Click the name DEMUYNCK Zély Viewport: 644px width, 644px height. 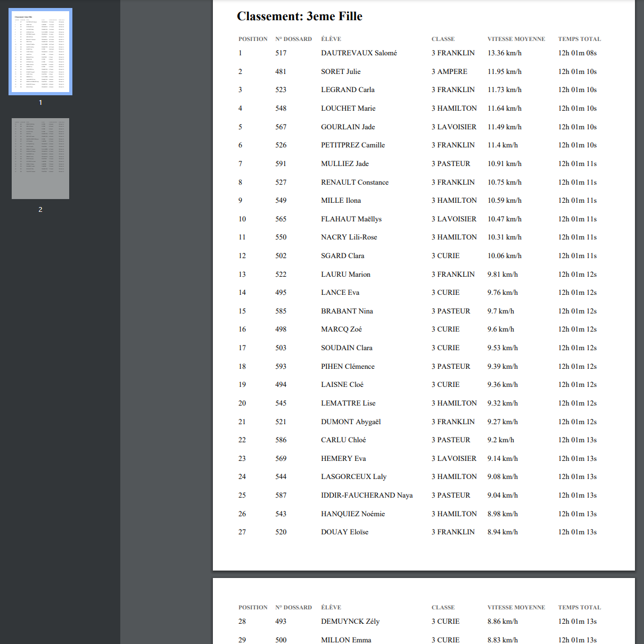(x=350, y=622)
